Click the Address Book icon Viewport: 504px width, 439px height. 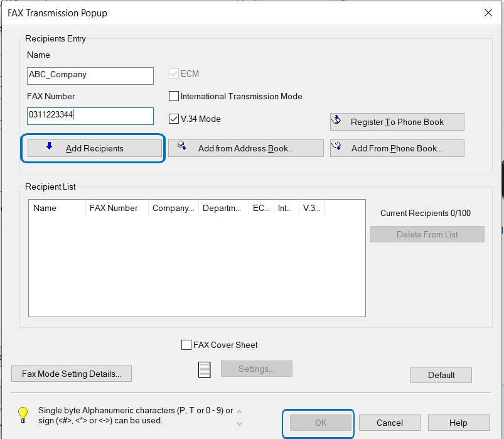[x=182, y=146]
